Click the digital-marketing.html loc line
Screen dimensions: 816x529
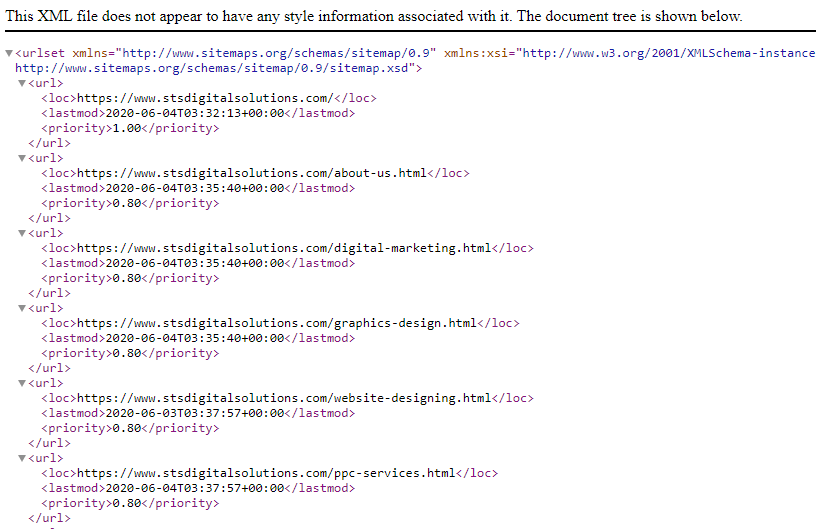(287, 248)
